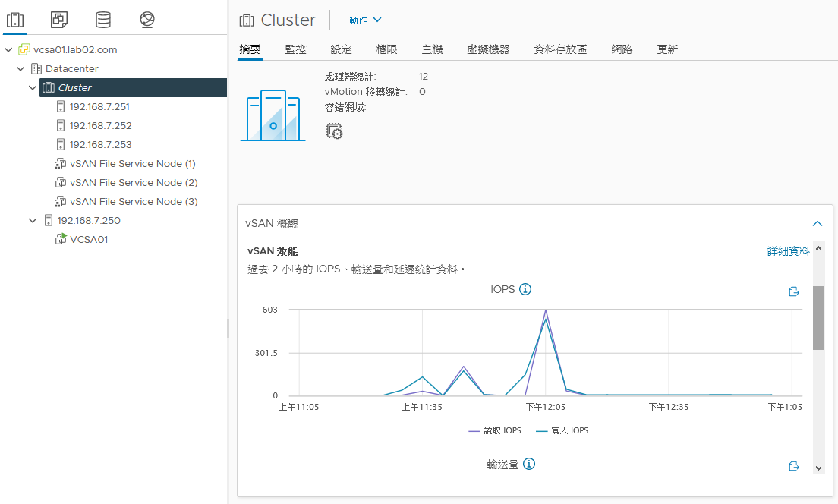Viewport: 838px width, 504px height.
Task: Click the VM icon for File Service Node (2)
Action: coord(61,182)
